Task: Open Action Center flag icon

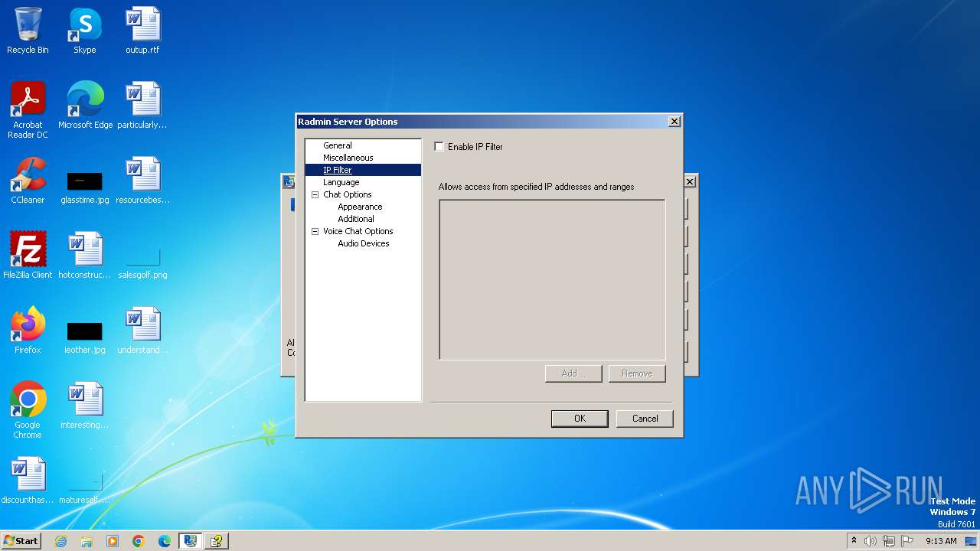Action: tap(907, 541)
